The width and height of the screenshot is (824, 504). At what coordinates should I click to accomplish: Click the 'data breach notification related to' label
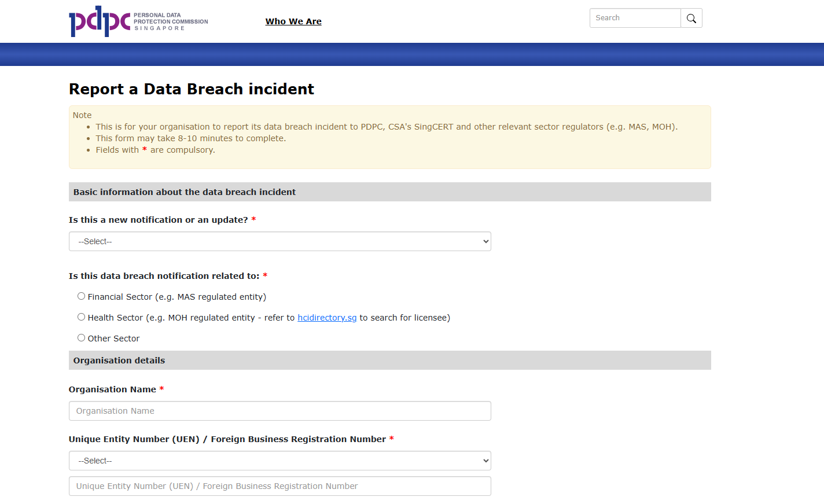pyautogui.click(x=164, y=276)
